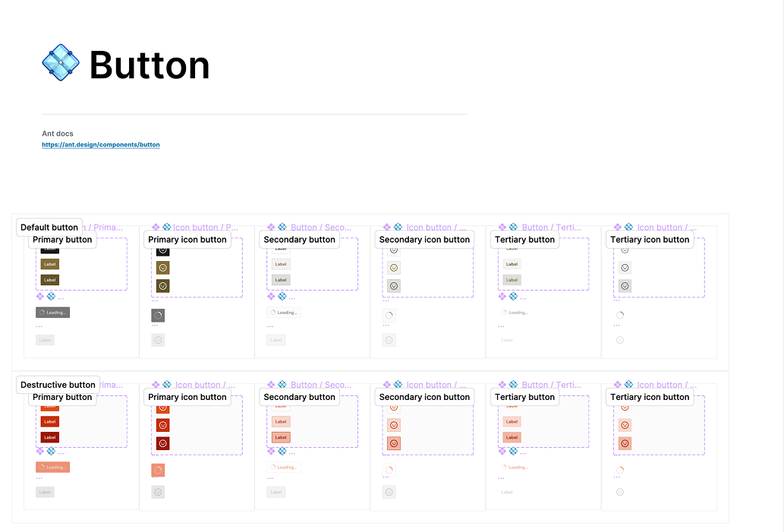The image size is (784, 532).
Task: Click the dark spinner icon button in Default Primary icon
Action: coord(158,316)
